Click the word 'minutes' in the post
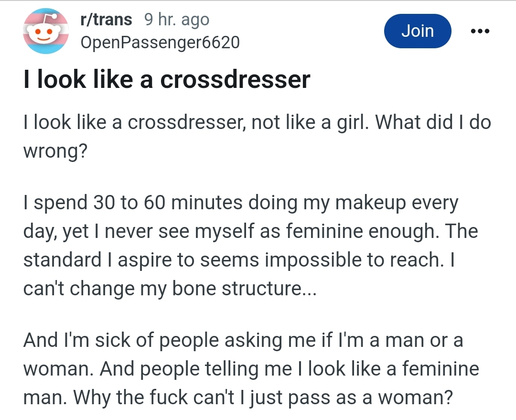 point(207,203)
